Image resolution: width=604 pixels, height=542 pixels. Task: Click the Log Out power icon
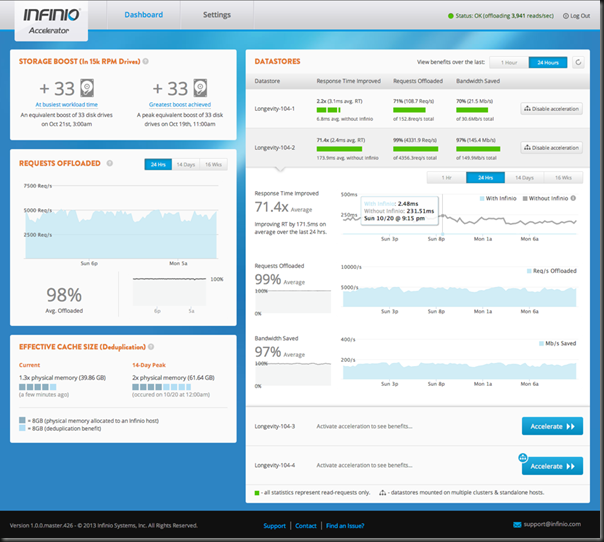pyautogui.click(x=565, y=16)
